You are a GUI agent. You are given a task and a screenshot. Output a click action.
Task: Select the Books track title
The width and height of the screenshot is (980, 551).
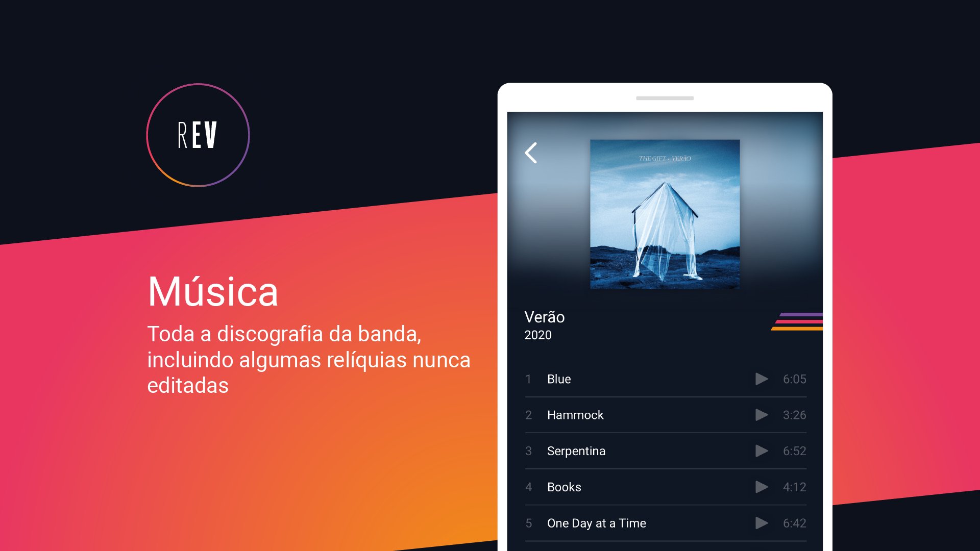564,487
